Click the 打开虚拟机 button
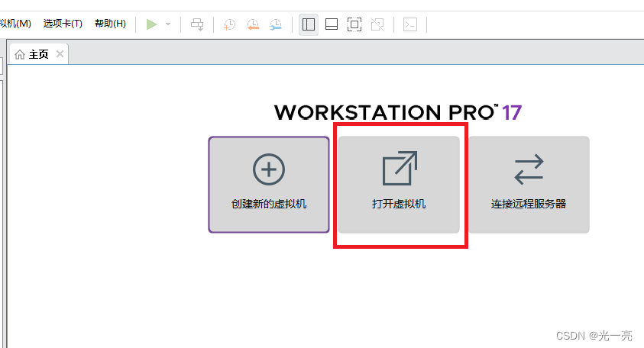644x348 pixels. pos(399,185)
